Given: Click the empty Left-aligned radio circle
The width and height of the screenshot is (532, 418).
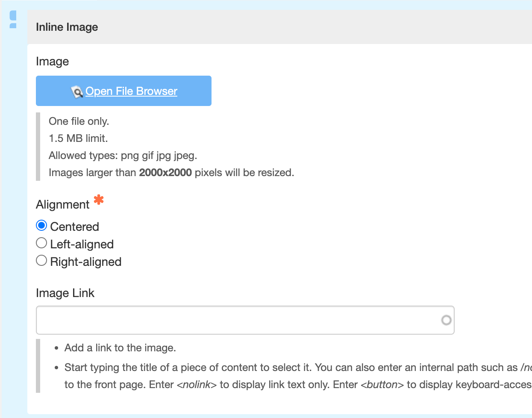Looking at the screenshot, I should (41, 243).
